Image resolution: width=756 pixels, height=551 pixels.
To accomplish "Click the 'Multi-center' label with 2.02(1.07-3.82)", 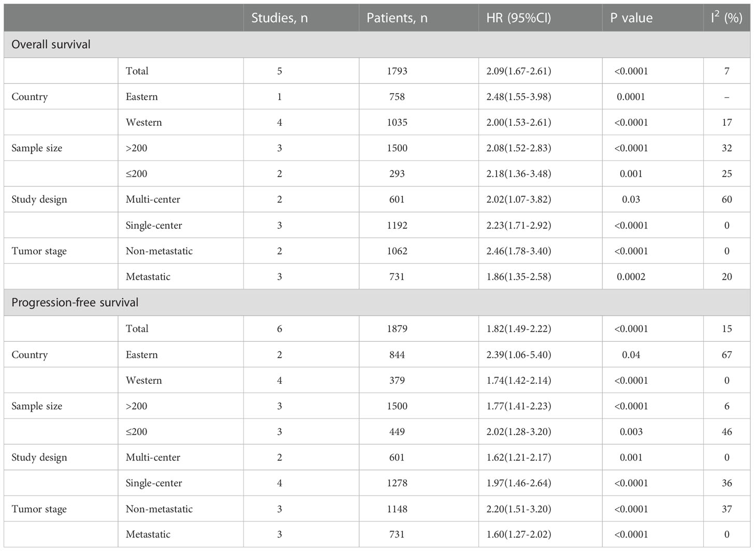I will (153, 199).
